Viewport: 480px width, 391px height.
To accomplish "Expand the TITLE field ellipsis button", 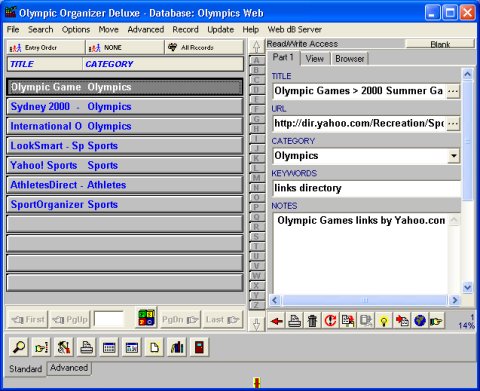I will click(453, 91).
